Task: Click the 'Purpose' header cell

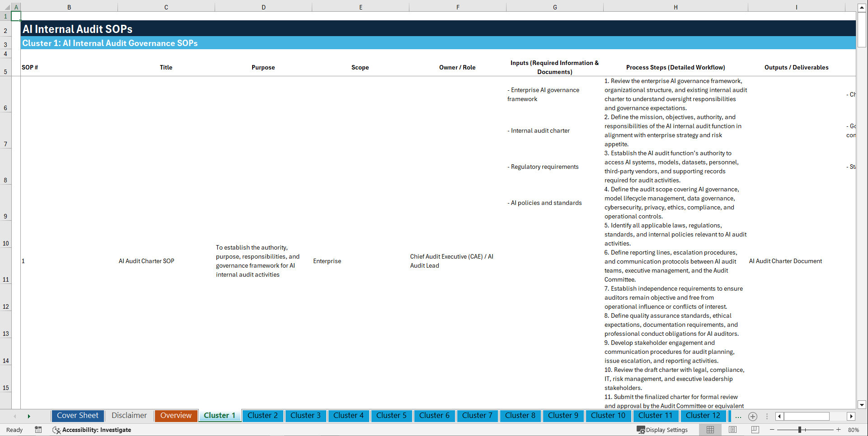Action: click(263, 67)
